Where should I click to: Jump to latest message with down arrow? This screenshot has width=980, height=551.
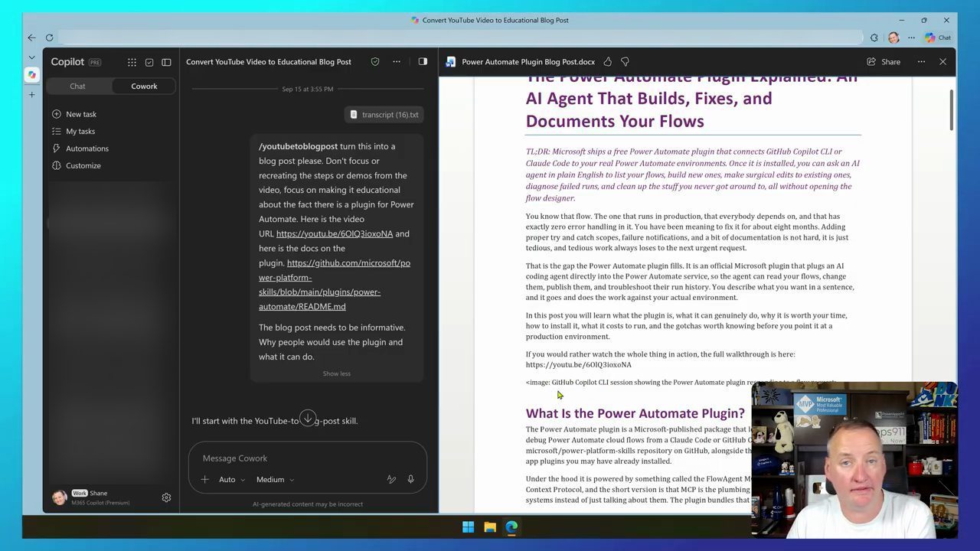tap(308, 418)
